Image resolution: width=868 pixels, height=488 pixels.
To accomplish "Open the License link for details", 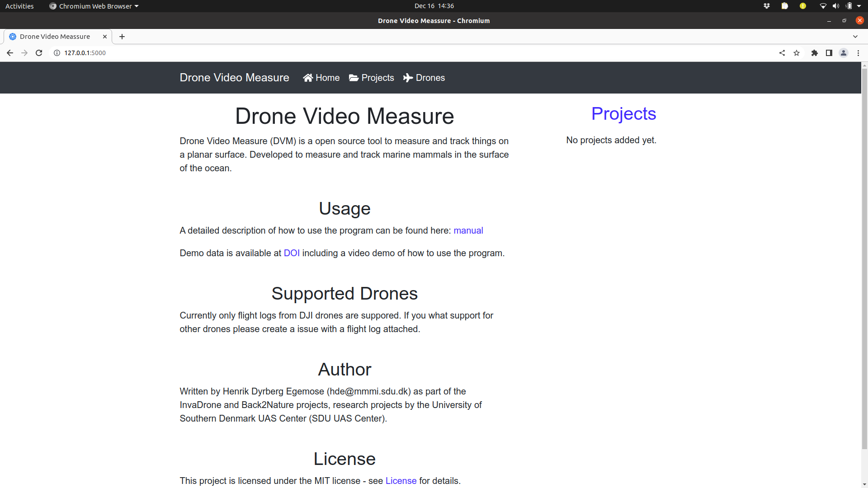I will coord(401,481).
